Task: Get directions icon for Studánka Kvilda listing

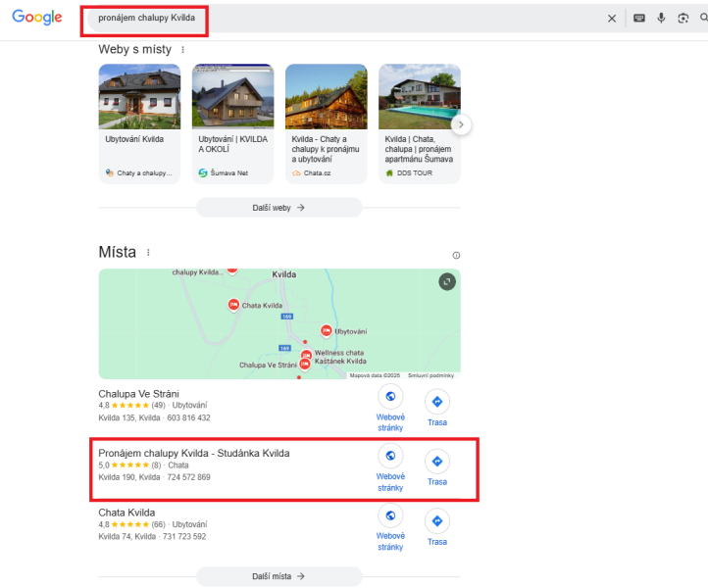Action: pos(437,462)
